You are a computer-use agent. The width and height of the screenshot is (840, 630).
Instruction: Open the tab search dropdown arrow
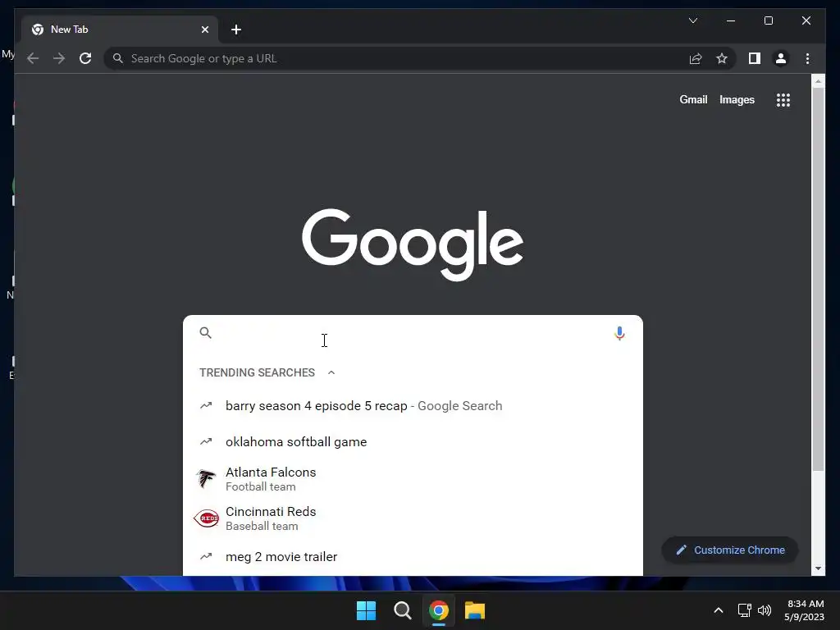(692, 21)
